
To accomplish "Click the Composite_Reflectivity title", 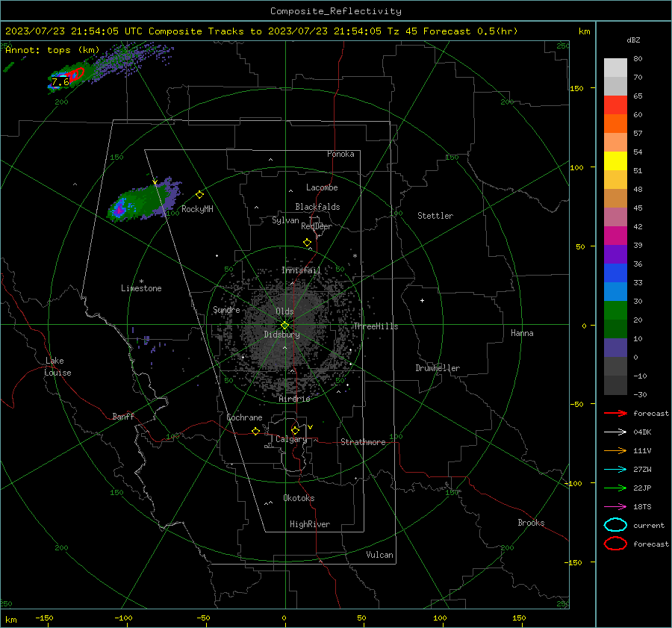I will [336, 11].
